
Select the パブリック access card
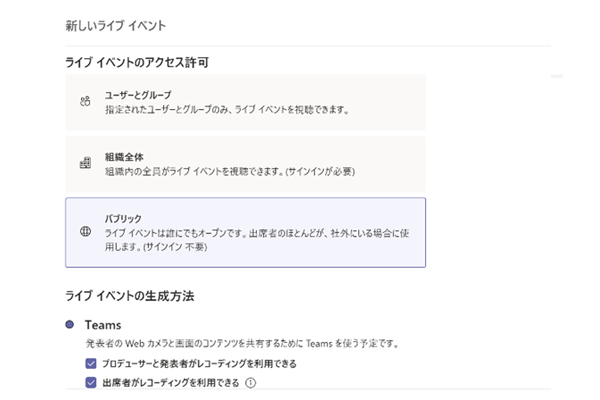pos(245,232)
